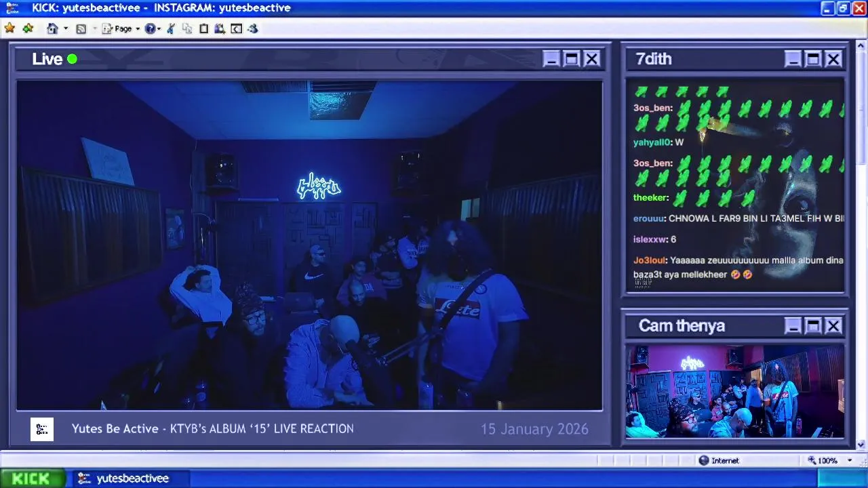
Task: Select chat username theeker
Action: pyautogui.click(x=651, y=197)
